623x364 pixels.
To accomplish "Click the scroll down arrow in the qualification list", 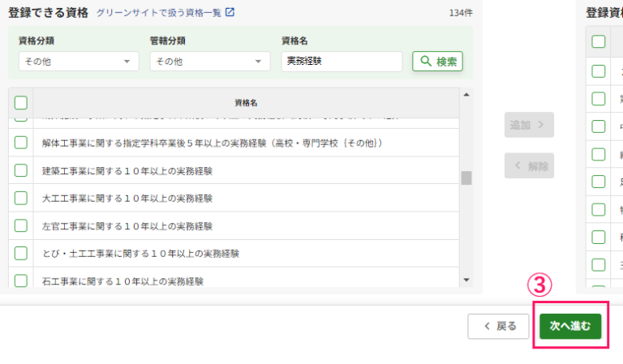I will (466, 280).
